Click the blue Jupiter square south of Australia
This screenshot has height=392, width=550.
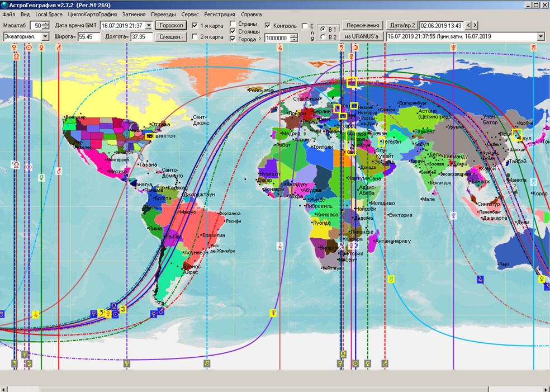click(x=480, y=278)
